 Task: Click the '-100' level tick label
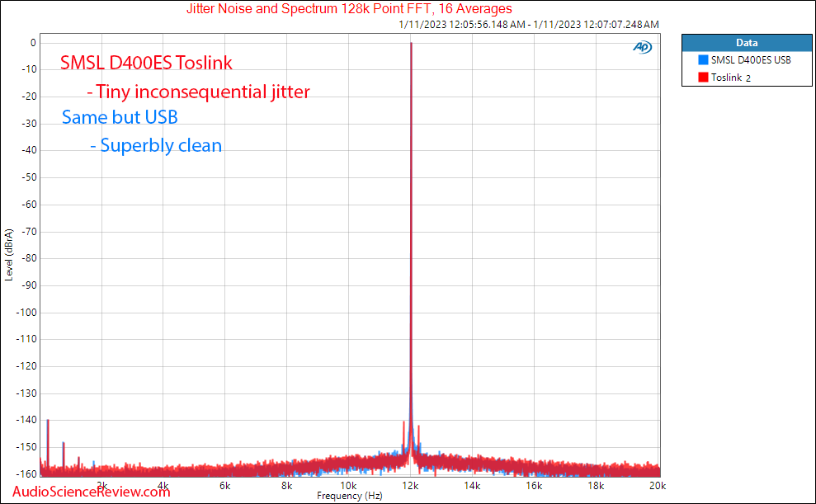pos(26,313)
